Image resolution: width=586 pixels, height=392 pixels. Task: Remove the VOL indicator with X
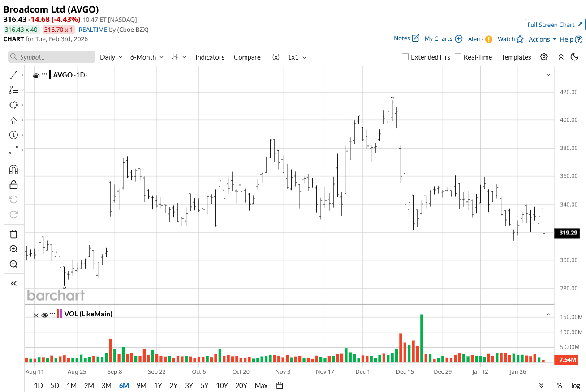click(36, 315)
